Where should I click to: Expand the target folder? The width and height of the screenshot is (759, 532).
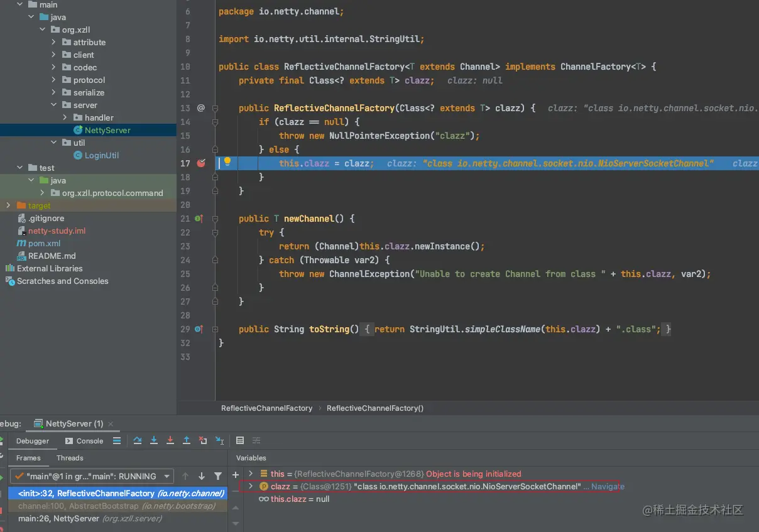[x=8, y=205]
